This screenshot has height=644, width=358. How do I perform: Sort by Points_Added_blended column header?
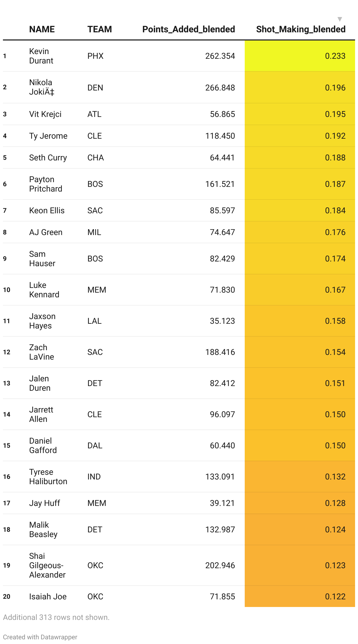[x=188, y=29]
